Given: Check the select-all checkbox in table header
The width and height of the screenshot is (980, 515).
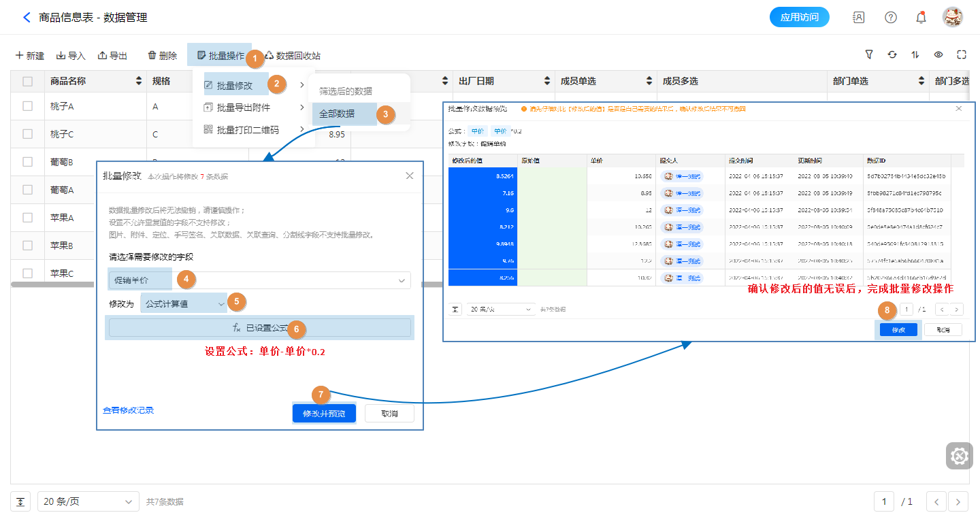Looking at the screenshot, I should (28, 82).
